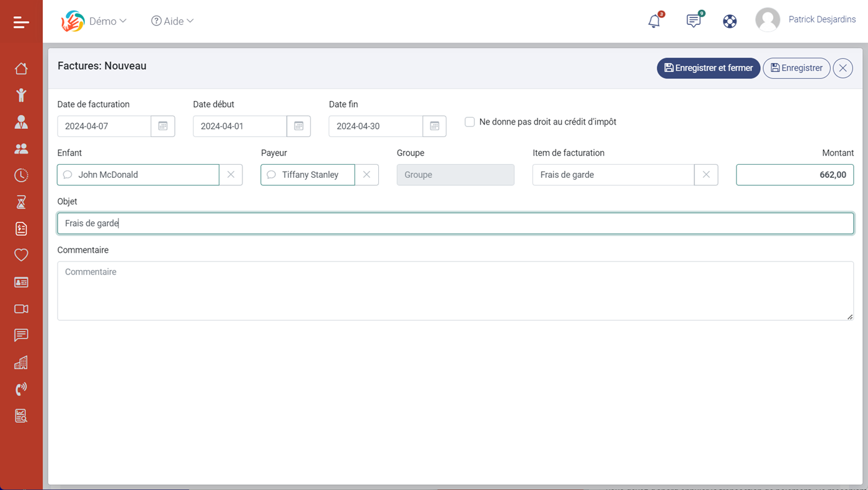Close the Factures: Nouveau form

click(843, 68)
